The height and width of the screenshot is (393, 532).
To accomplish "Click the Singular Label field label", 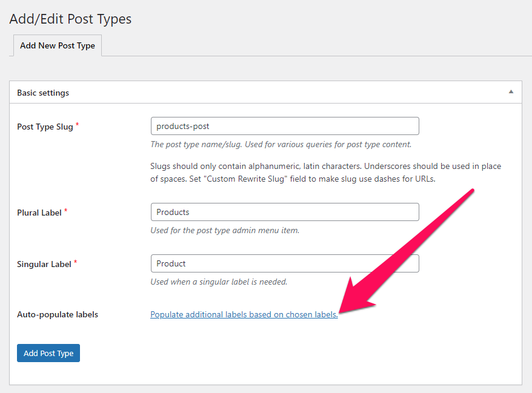I will click(44, 264).
